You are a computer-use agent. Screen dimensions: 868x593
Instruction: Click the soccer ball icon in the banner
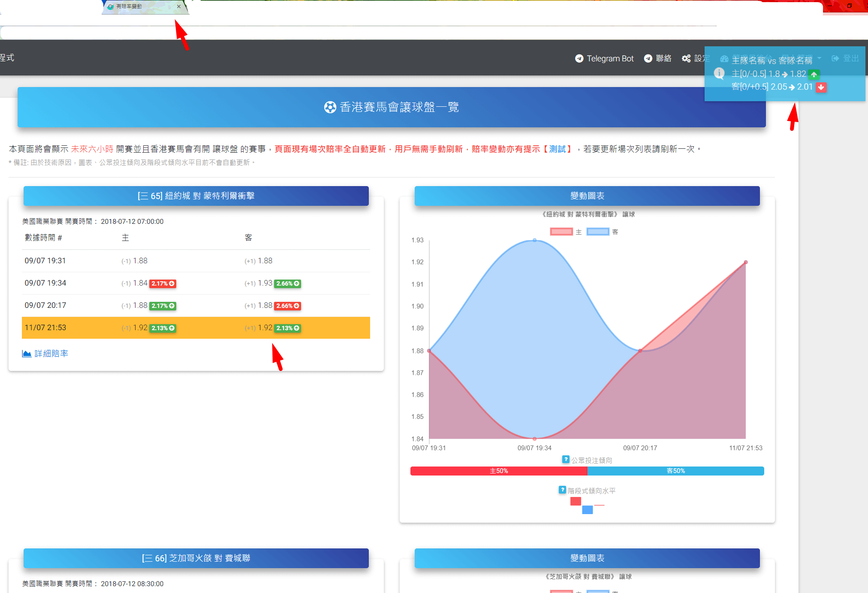pos(330,107)
